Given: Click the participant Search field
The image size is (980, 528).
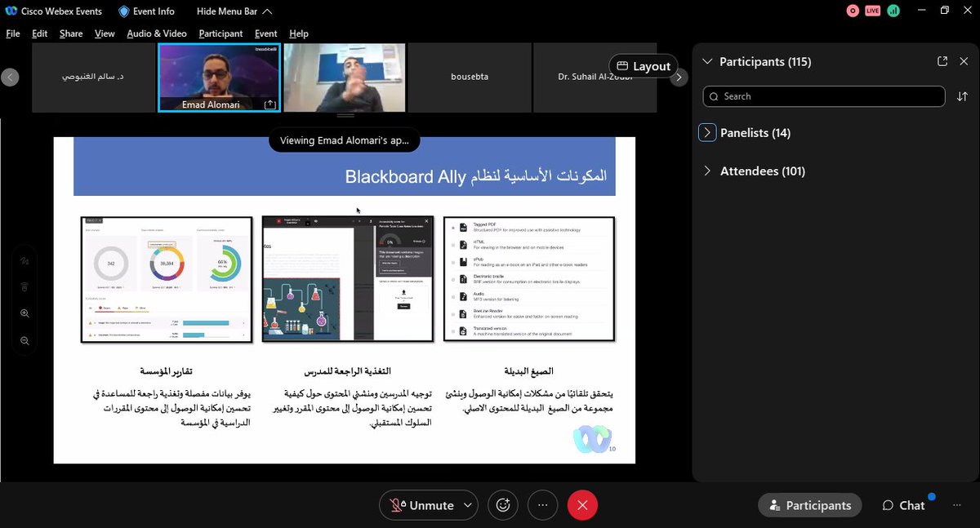Looking at the screenshot, I should pyautogui.click(x=824, y=96).
